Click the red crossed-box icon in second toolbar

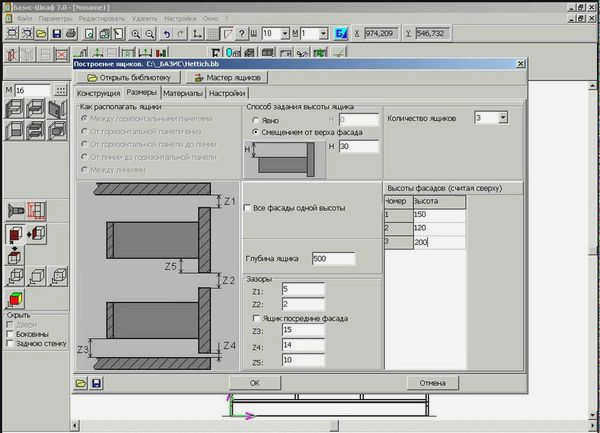61,55
